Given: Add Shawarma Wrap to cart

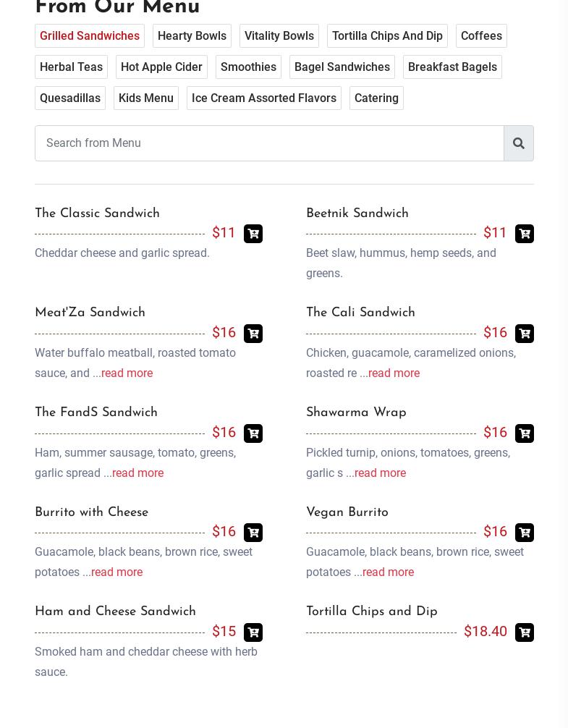Looking at the screenshot, I should pyautogui.click(x=525, y=433).
